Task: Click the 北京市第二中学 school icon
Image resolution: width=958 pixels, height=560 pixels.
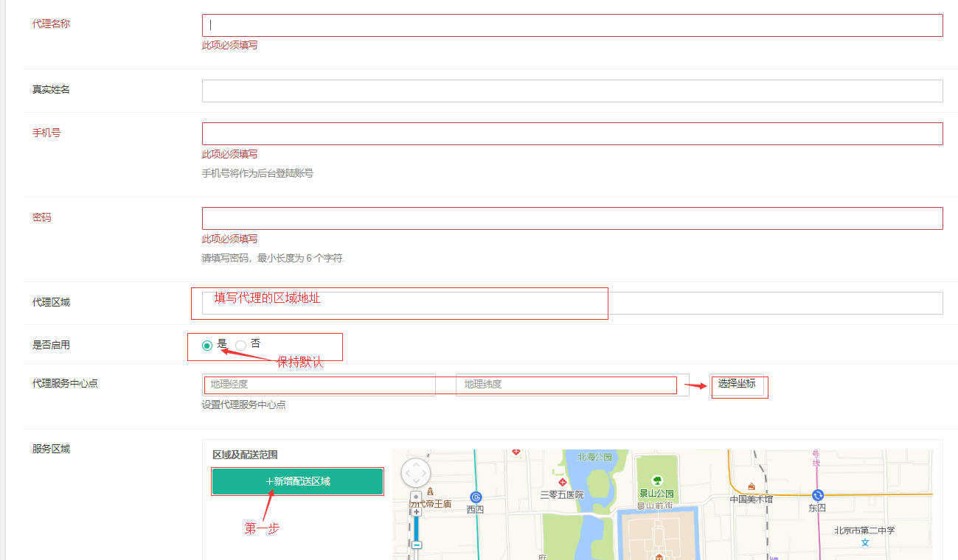Action: coord(865,542)
